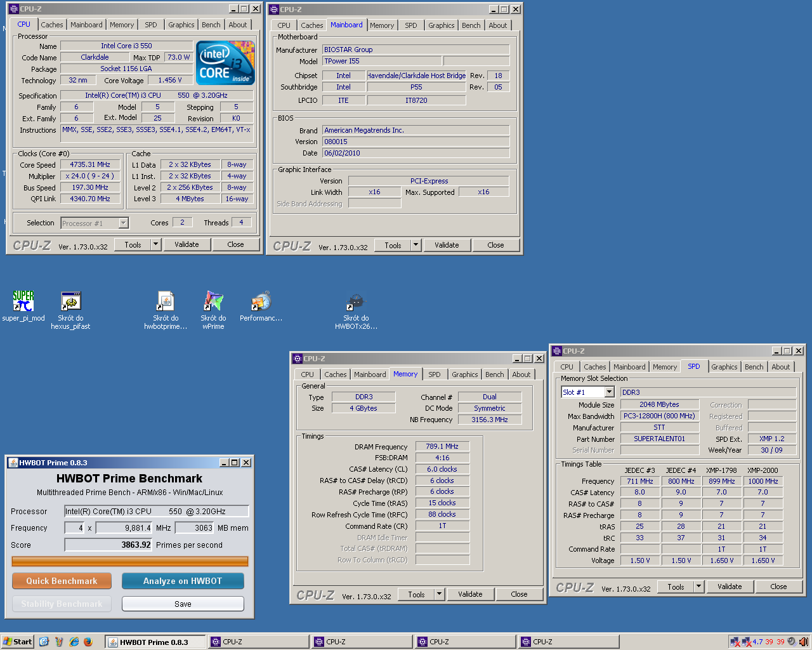Click the Core Voltage value 1.456 V
The height and width of the screenshot is (650, 812).
coord(170,80)
